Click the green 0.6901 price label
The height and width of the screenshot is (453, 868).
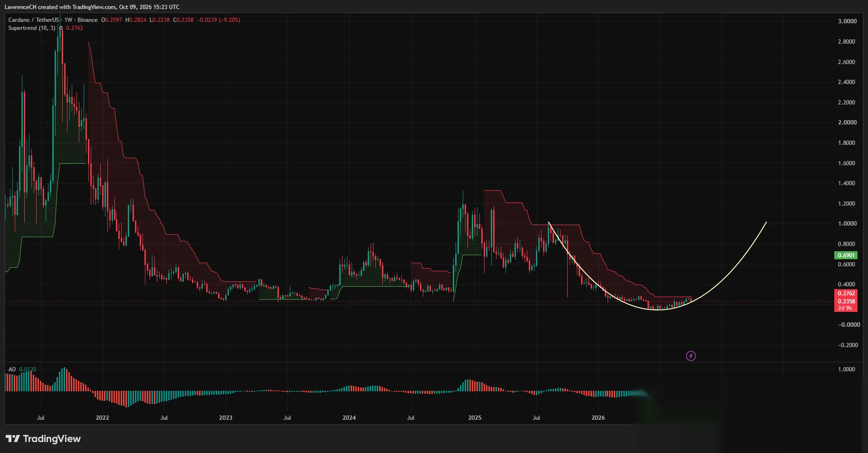pyautogui.click(x=846, y=255)
